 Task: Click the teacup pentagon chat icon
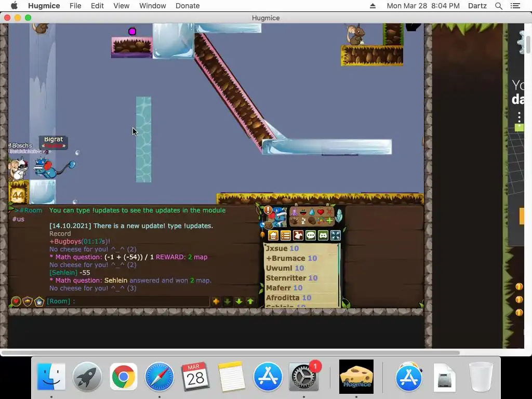tap(39, 301)
